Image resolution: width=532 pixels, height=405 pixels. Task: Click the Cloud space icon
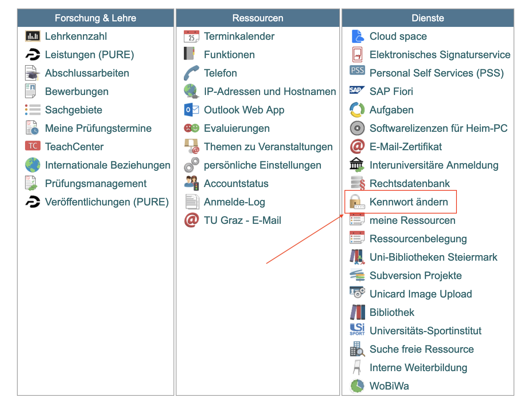[357, 36]
